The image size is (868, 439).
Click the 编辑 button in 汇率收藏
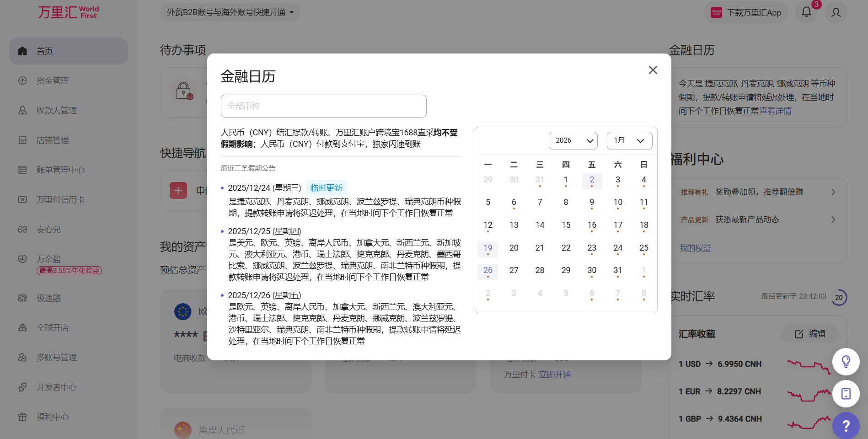(809, 334)
